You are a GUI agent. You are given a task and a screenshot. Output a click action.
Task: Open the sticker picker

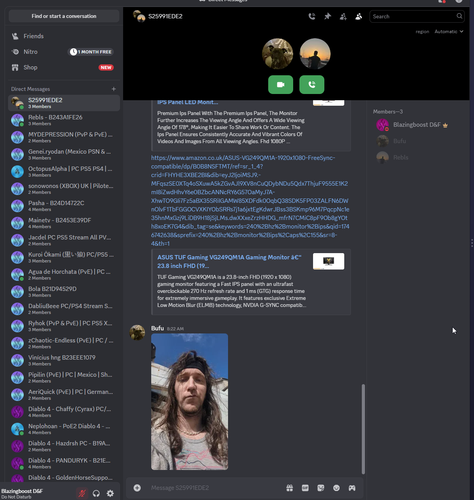point(321,488)
